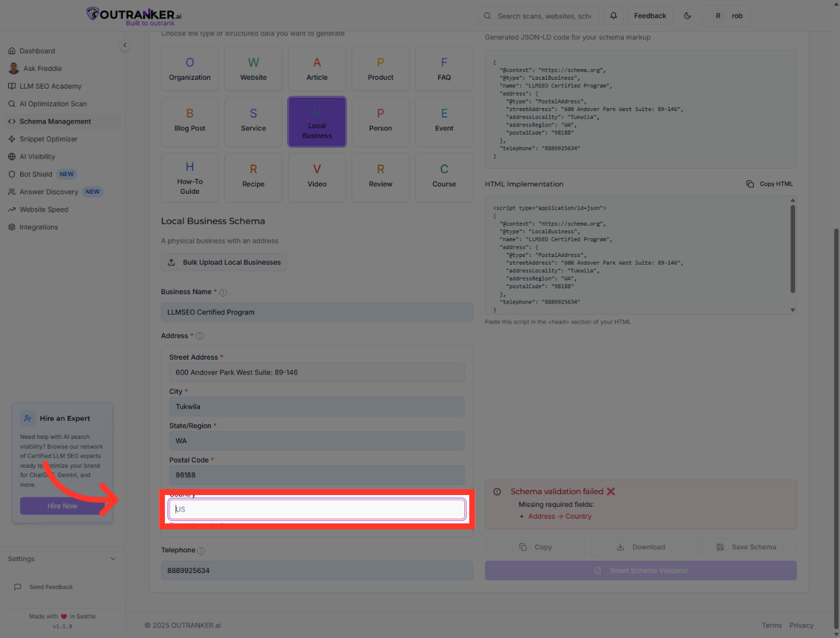Open the Privacy link
Image resolution: width=840 pixels, height=638 pixels.
(802, 626)
